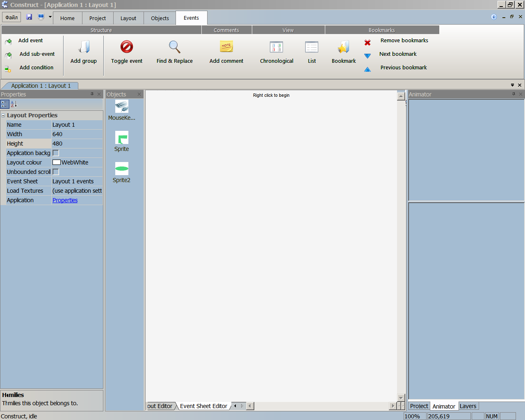Collapse the Layout Properties section
Image resolution: width=525 pixels, height=420 pixels.
3,116
